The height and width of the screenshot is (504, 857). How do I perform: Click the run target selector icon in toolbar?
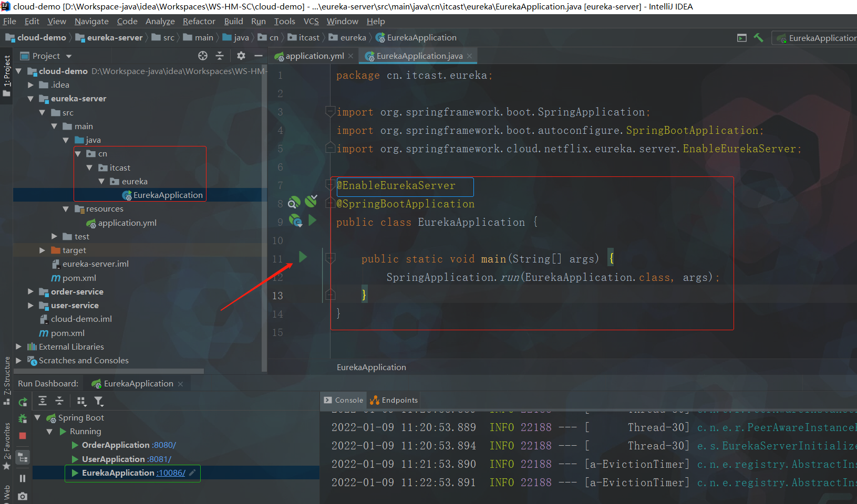[742, 38]
